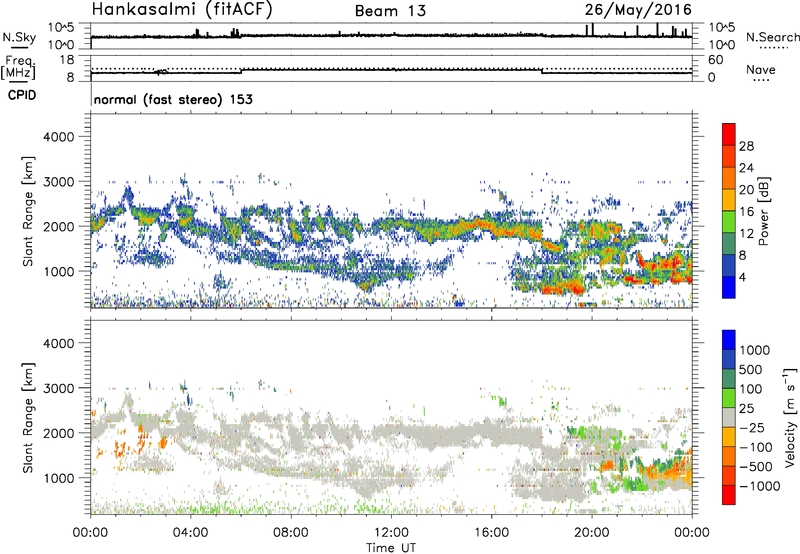
Task: Select the Freq. [MHz] axis label
Action: [x=18, y=68]
